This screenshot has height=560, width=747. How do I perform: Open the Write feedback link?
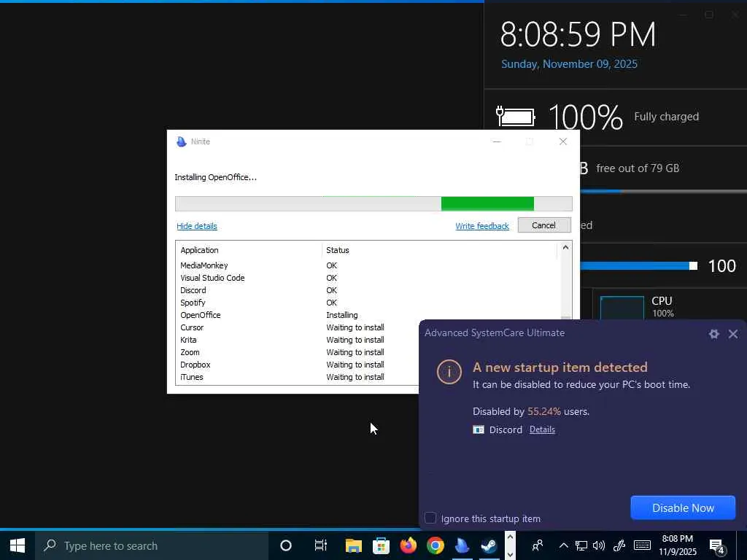click(482, 226)
